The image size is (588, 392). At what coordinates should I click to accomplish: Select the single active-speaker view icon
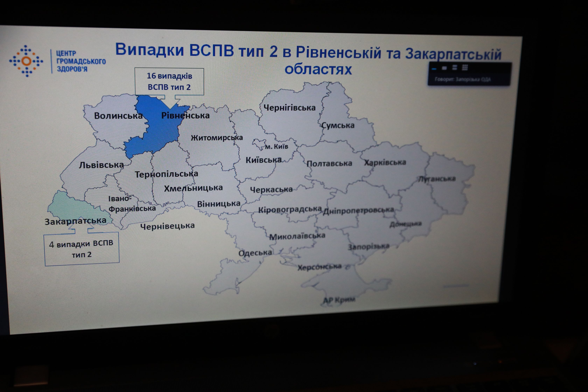[444, 68]
